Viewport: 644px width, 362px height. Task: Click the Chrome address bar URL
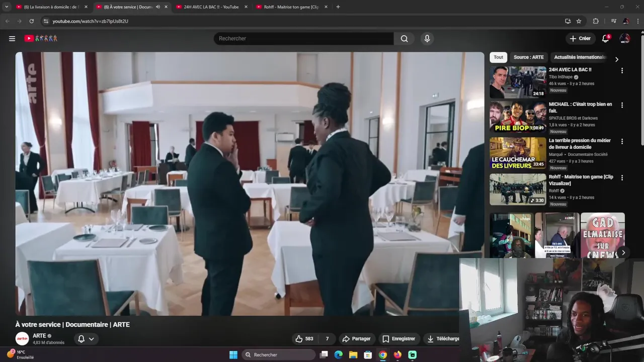click(x=91, y=21)
